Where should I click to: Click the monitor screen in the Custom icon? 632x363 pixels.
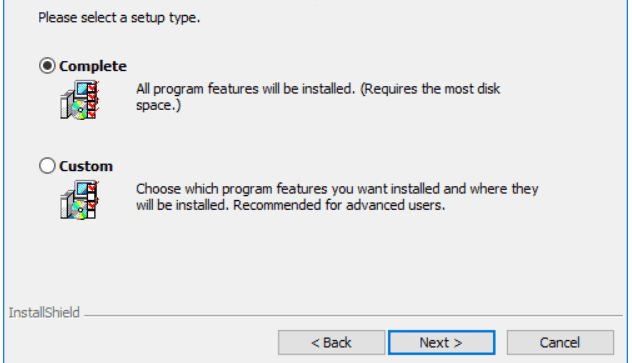(83, 189)
